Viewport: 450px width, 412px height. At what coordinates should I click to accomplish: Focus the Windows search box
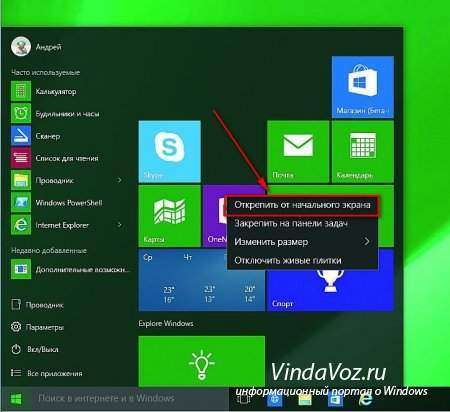130,399
